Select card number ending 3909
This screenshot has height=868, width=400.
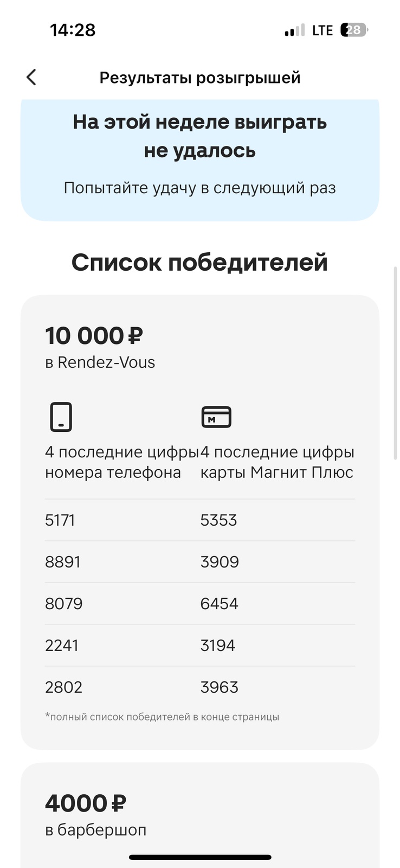(220, 562)
